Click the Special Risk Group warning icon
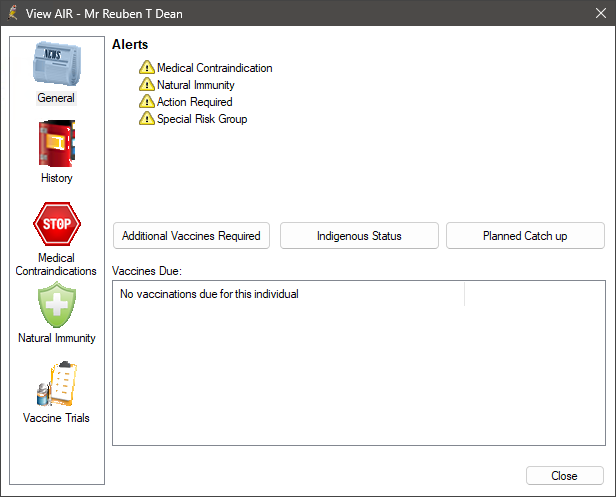 pyautogui.click(x=147, y=119)
